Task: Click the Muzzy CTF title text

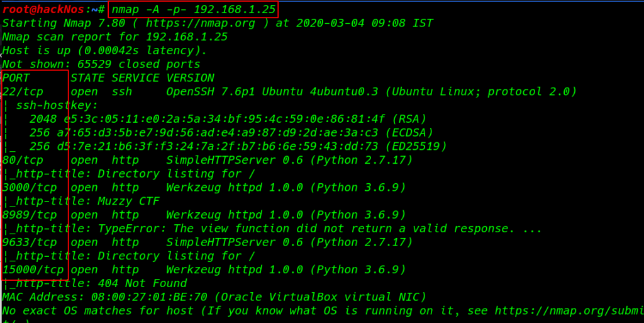Action: pos(128,201)
